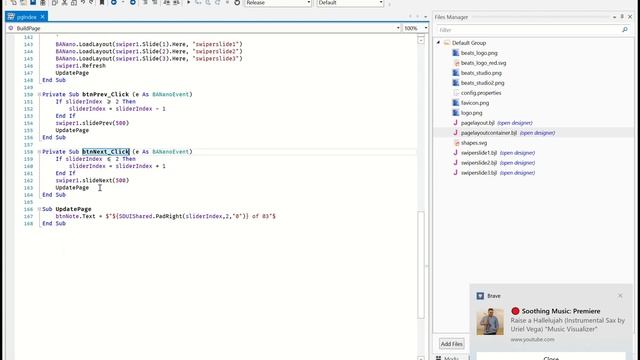Click the UpdatePage call on line 163

tap(72, 188)
